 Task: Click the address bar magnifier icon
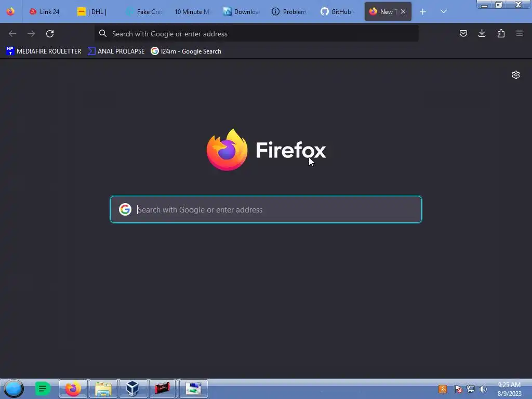[x=103, y=33]
